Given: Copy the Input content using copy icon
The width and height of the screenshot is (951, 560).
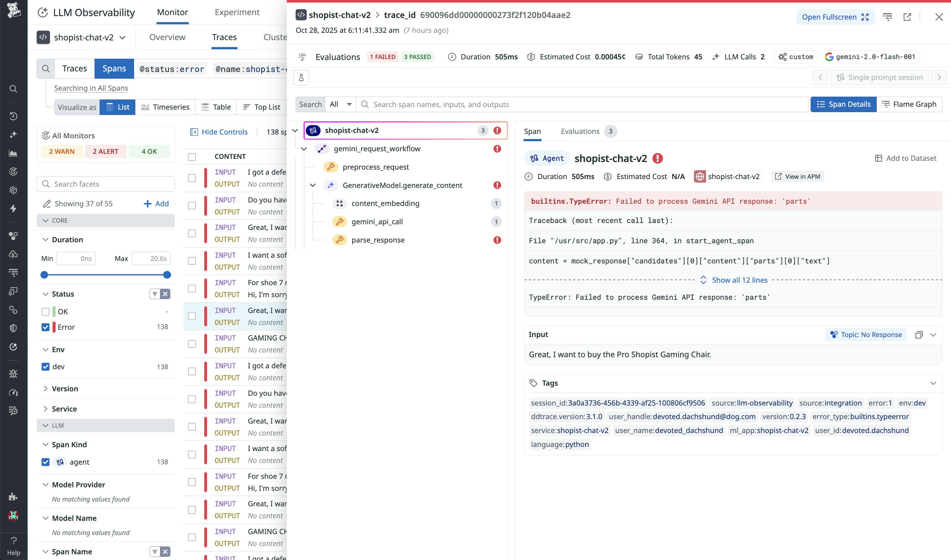Looking at the screenshot, I should pyautogui.click(x=919, y=335).
